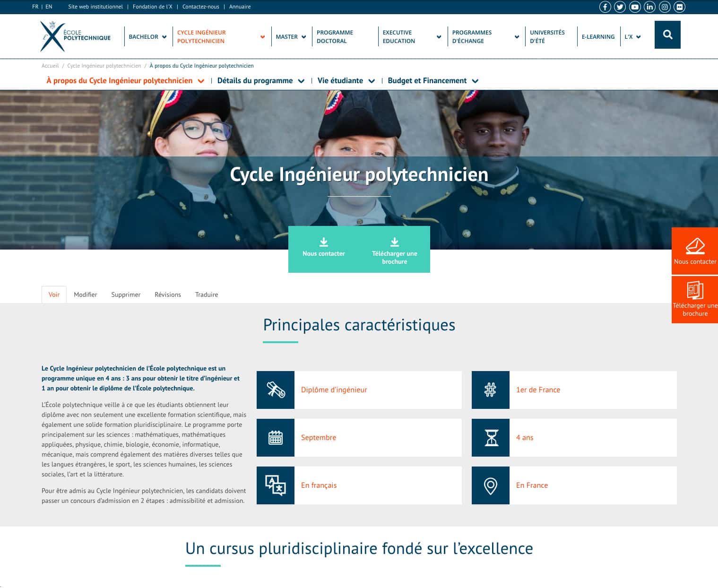Click Accueil breadcrumb link

[50, 66]
